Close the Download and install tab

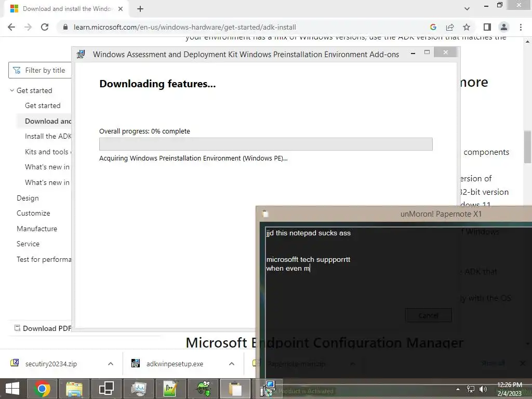coord(121,9)
